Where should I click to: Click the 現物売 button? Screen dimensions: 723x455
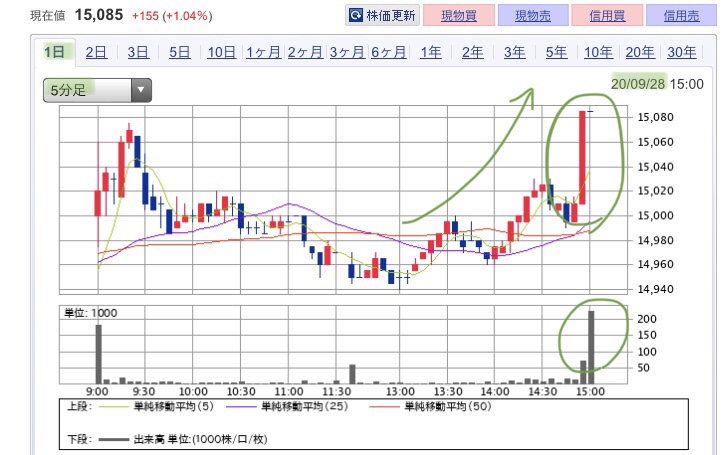533,15
